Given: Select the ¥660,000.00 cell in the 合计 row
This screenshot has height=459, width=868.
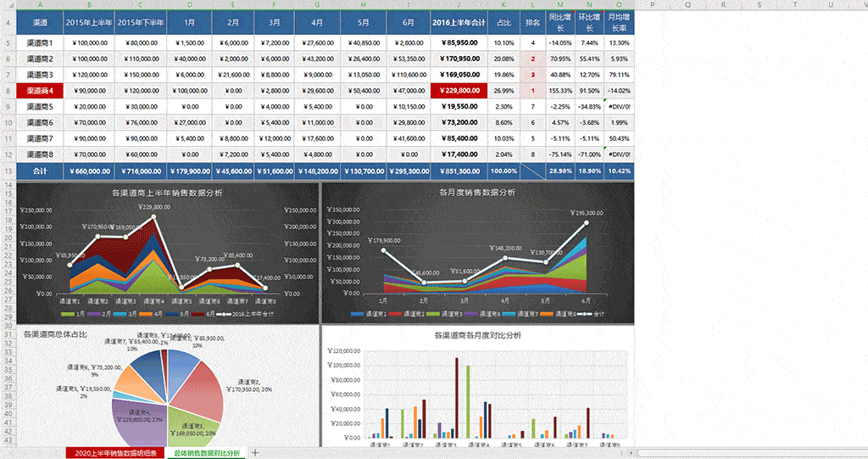Looking at the screenshot, I should [x=89, y=171].
